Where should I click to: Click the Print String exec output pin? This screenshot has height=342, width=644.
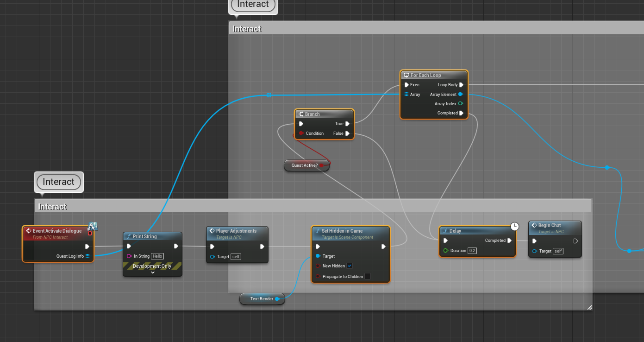pyautogui.click(x=176, y=246)
